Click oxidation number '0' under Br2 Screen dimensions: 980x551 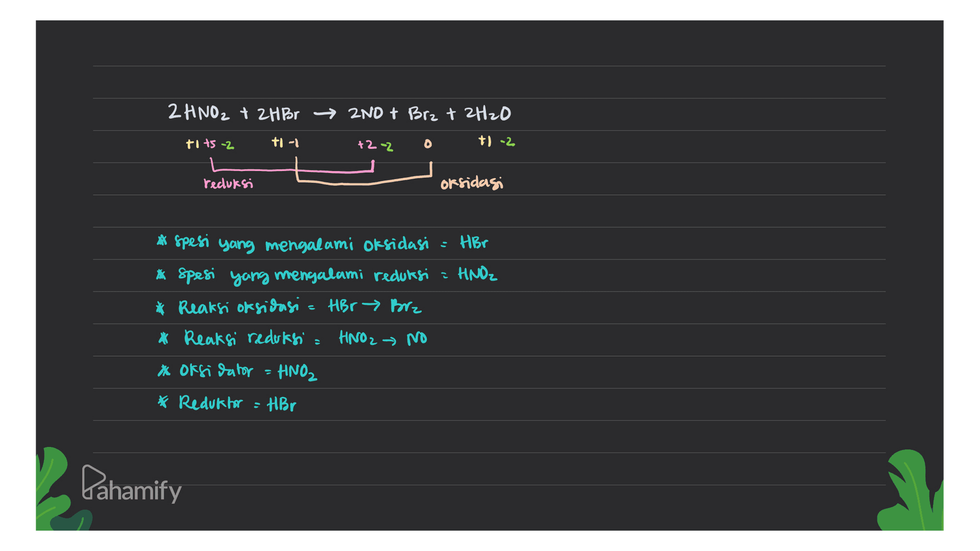point(428,144)
